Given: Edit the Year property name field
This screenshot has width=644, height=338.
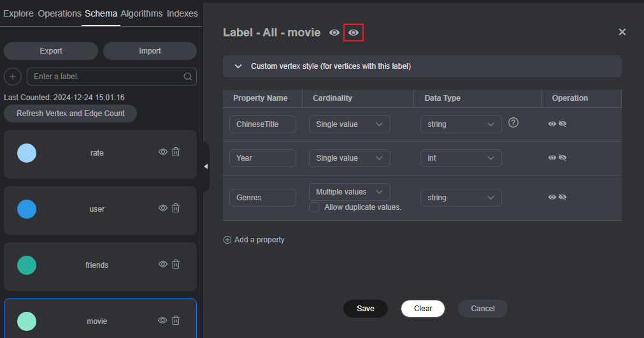Looking at the screenshot, I should coord(263,158).
